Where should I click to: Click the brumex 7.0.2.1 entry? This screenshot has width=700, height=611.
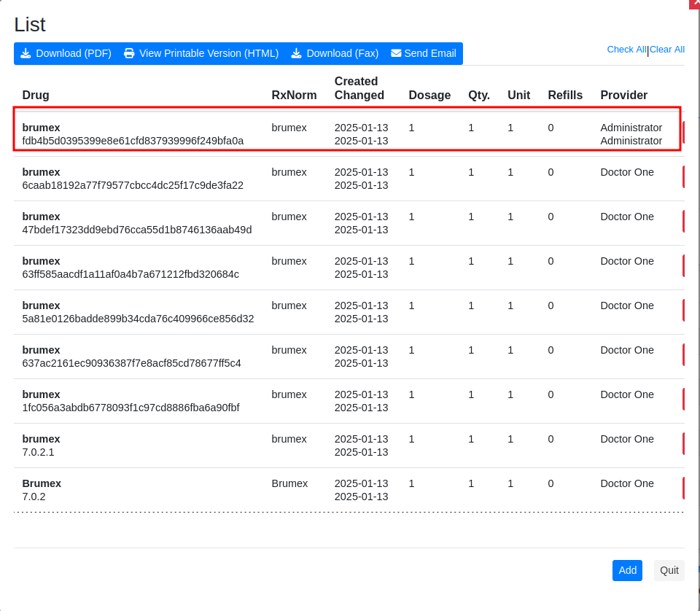(x=349, y=445)
